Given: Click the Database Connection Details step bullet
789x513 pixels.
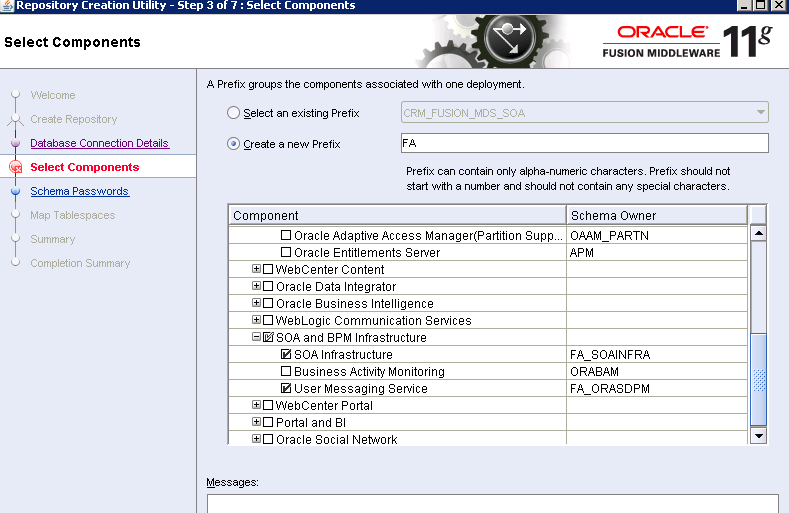Looking at the screenshot, I should coord(15,144).
